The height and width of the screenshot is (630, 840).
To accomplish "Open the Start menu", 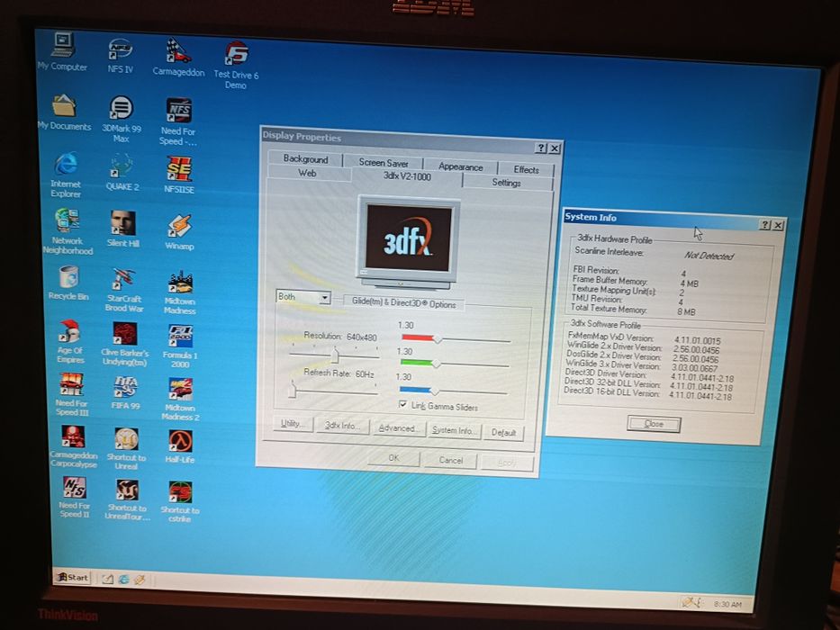I will (x=73, y=577).
